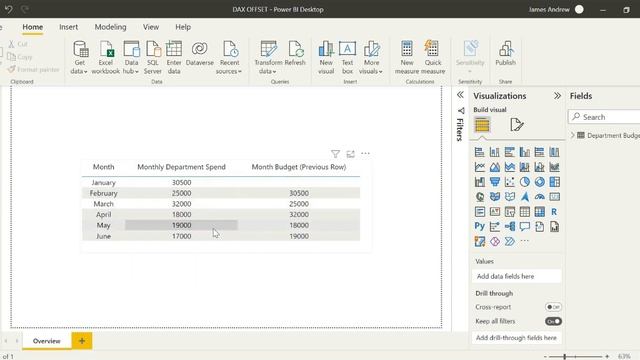The image size is (640, 360).
Task: Select the Scatter chart visual
Action: coord(510,182)
